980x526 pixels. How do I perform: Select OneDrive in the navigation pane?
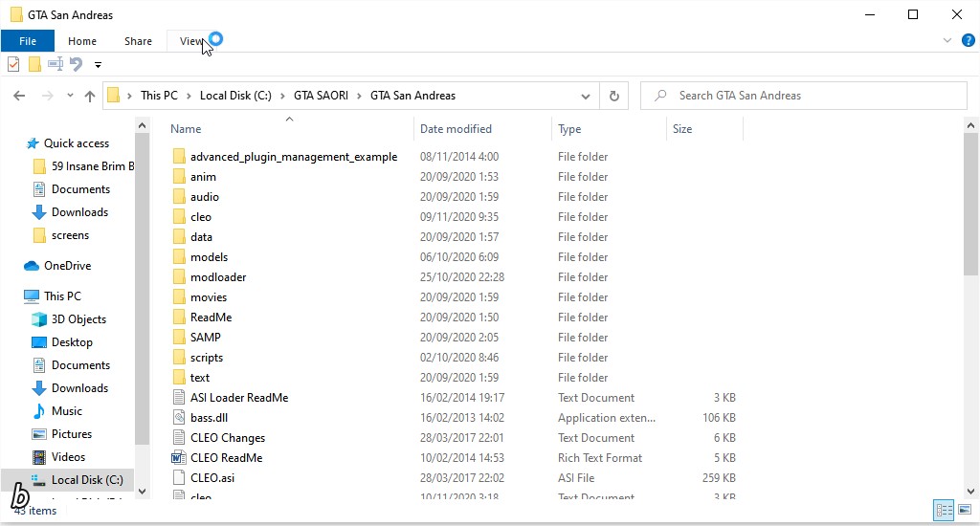[67, 266]
